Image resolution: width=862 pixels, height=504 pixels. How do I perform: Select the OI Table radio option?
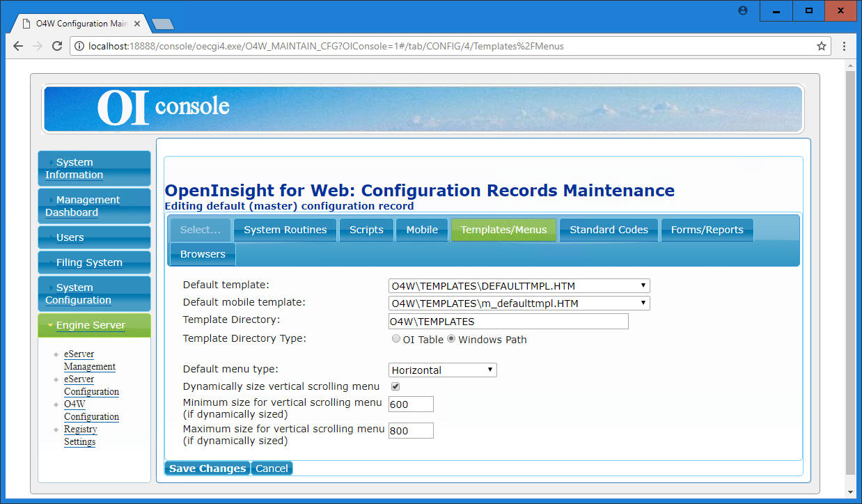click(x=396, y=339)
